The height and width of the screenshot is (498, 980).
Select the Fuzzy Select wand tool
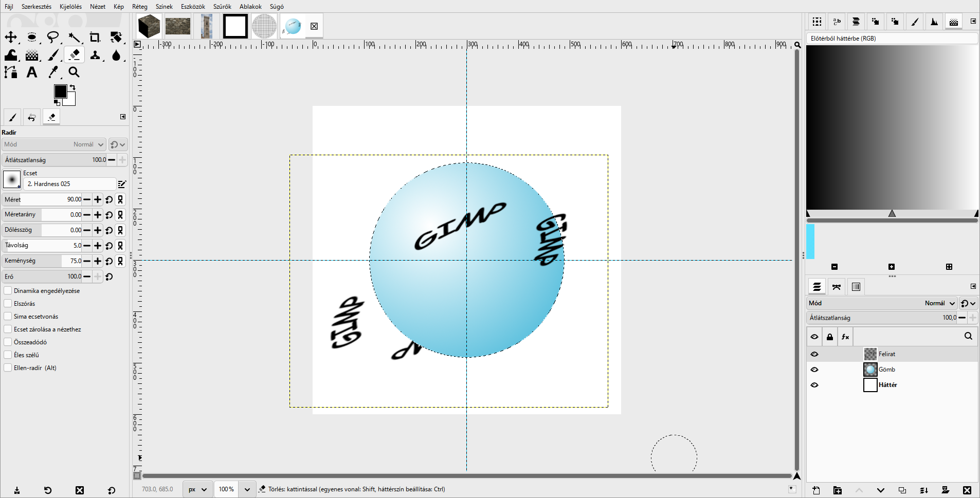(x=75, y=37)
